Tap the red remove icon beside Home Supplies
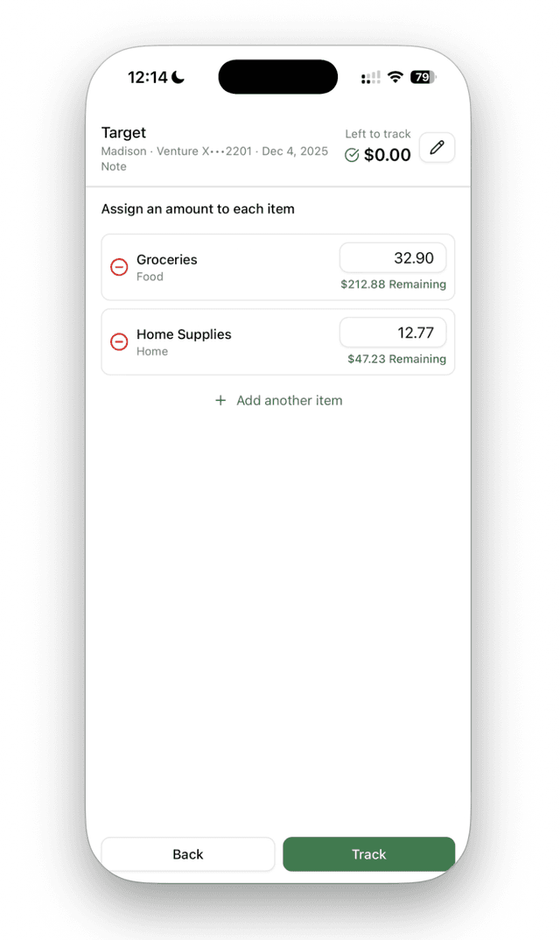This screenshot has width=560, height=940. tap(119, 341)
